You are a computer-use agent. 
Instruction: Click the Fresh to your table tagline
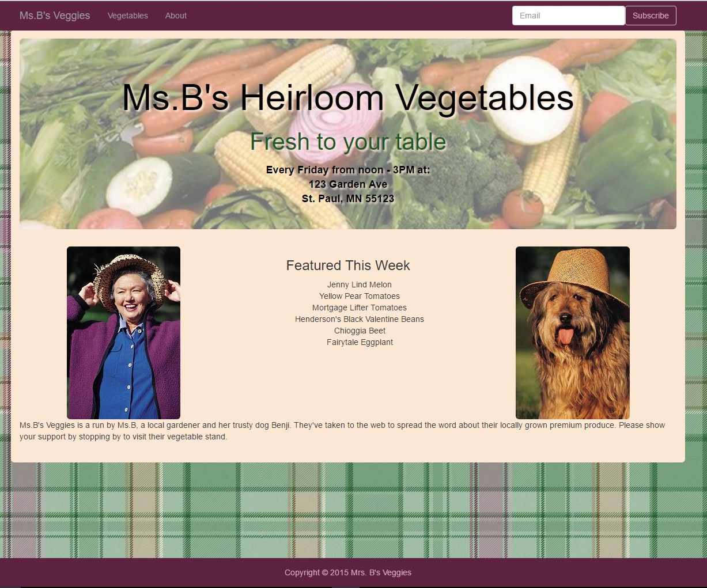pos(348,141)
